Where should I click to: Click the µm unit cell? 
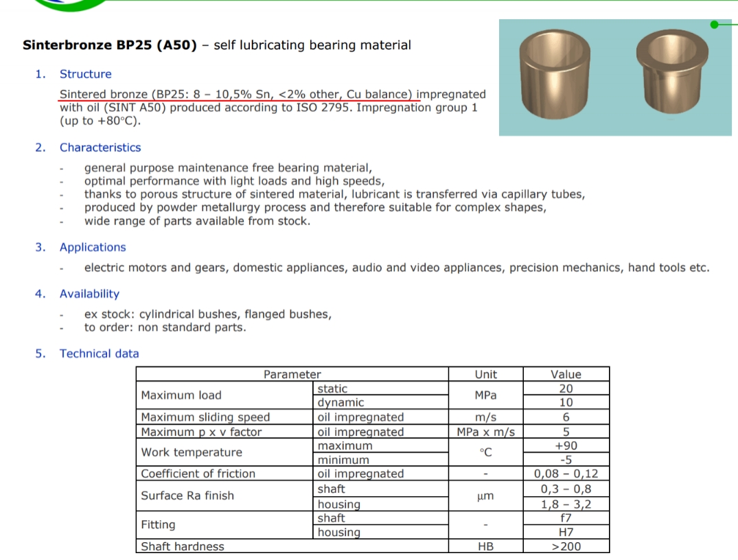click(x=486, y=495)
